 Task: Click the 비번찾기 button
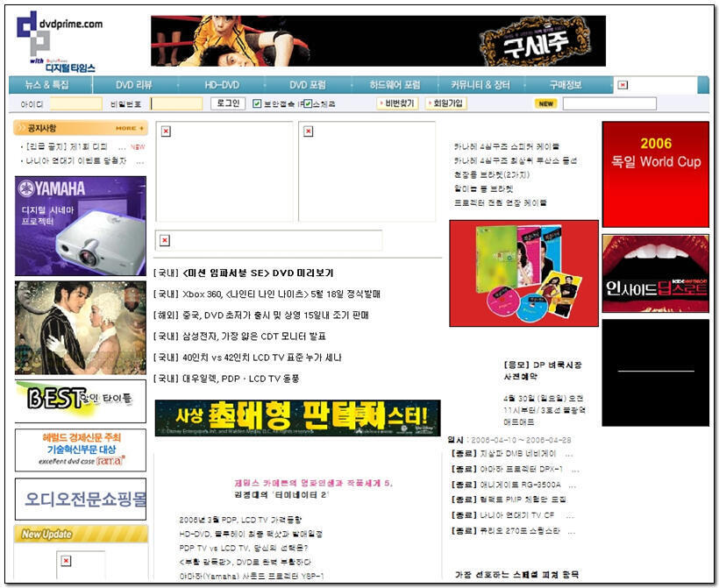point(396,103)
